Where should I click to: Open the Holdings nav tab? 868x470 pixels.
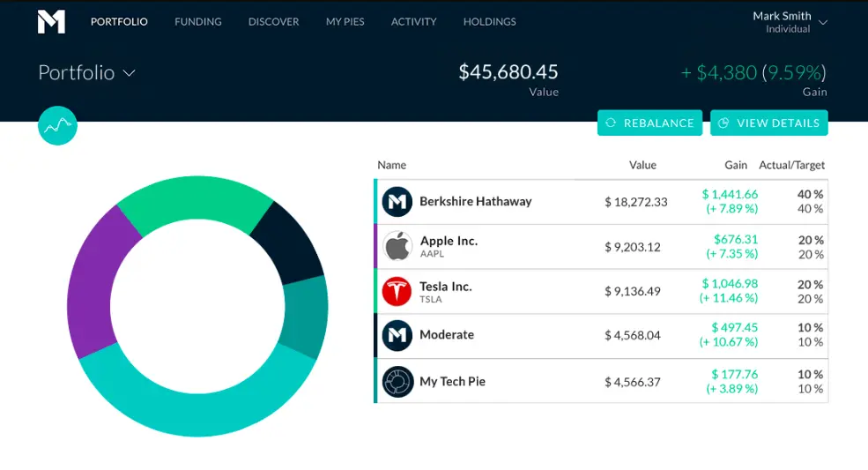point(489,22)
